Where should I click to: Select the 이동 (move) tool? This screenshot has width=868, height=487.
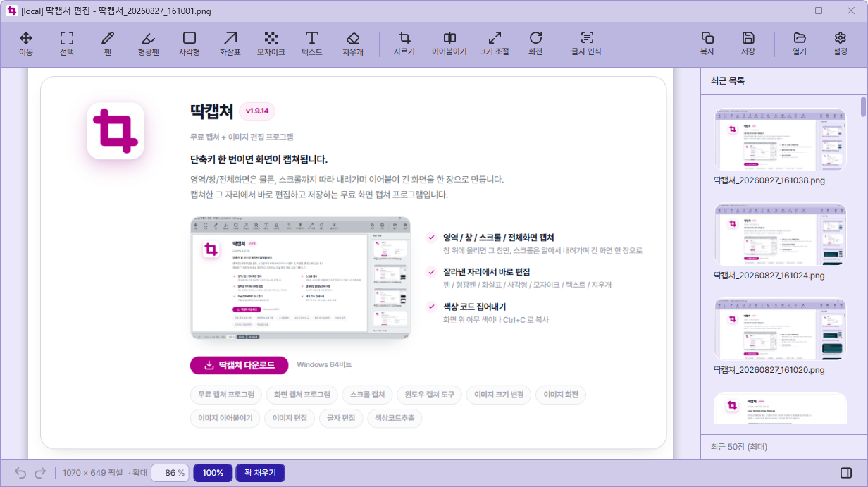[26, 43]
